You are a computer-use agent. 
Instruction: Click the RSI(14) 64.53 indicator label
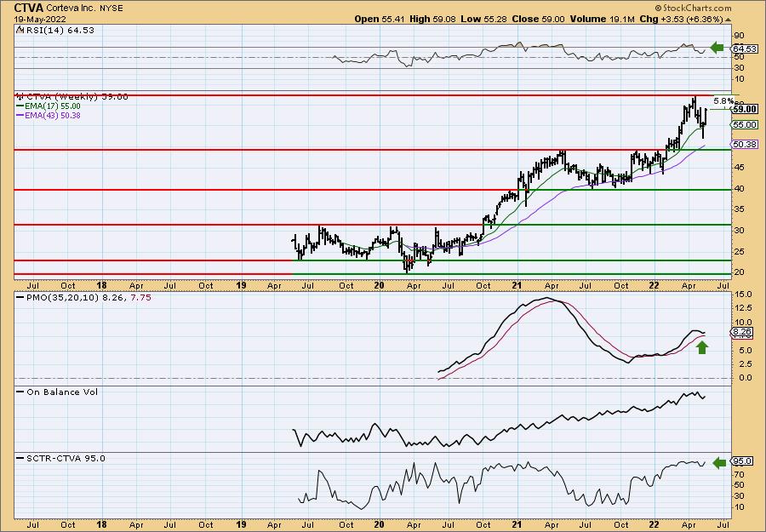pyautogui.click(x=55, y=30)
